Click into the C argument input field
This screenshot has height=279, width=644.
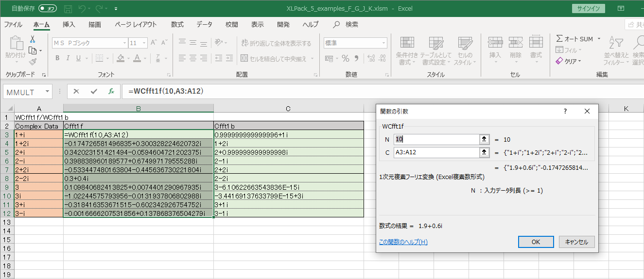click(436, 153)
